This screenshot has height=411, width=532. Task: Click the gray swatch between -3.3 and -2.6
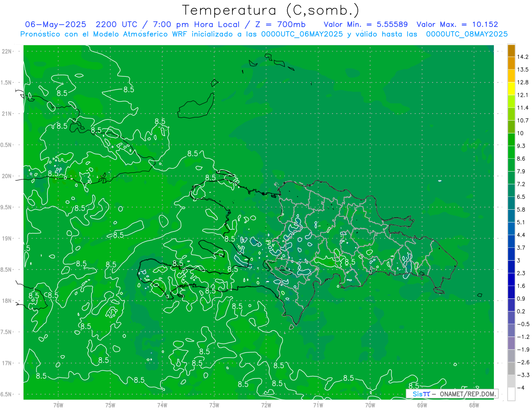tap(511, 369)
